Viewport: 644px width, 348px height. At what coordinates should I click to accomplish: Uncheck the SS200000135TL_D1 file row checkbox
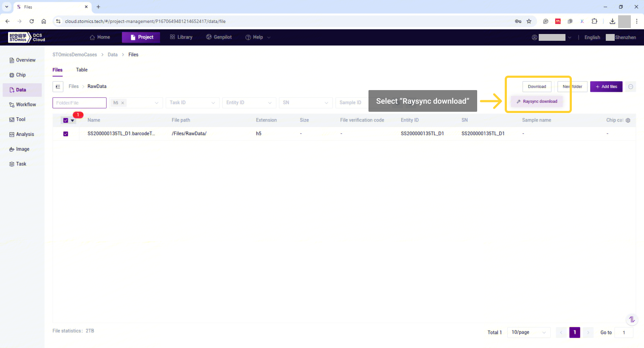coord(65,134)
